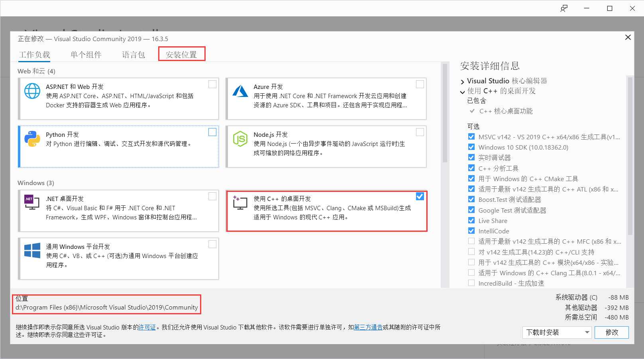The image size is (644, 359).
Task: Check C++ Clang tools for Windows
Action: click(x=471, y=272)
